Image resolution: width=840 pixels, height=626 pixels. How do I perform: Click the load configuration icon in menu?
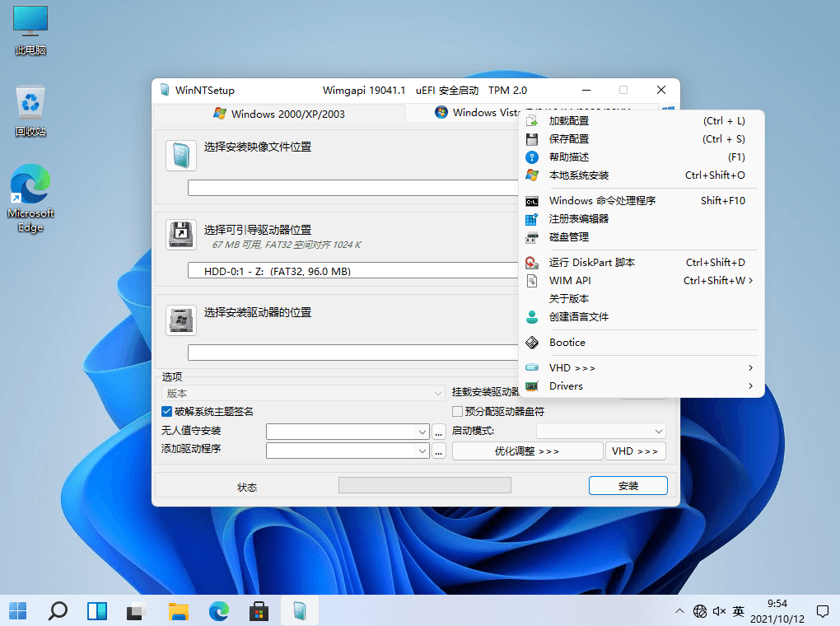pos(532,121)
